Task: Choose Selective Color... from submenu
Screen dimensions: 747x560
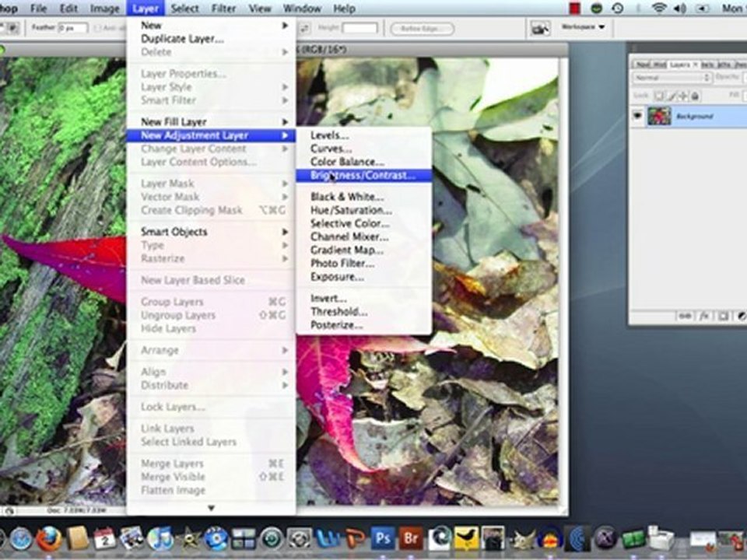Action: coord(364,224)
